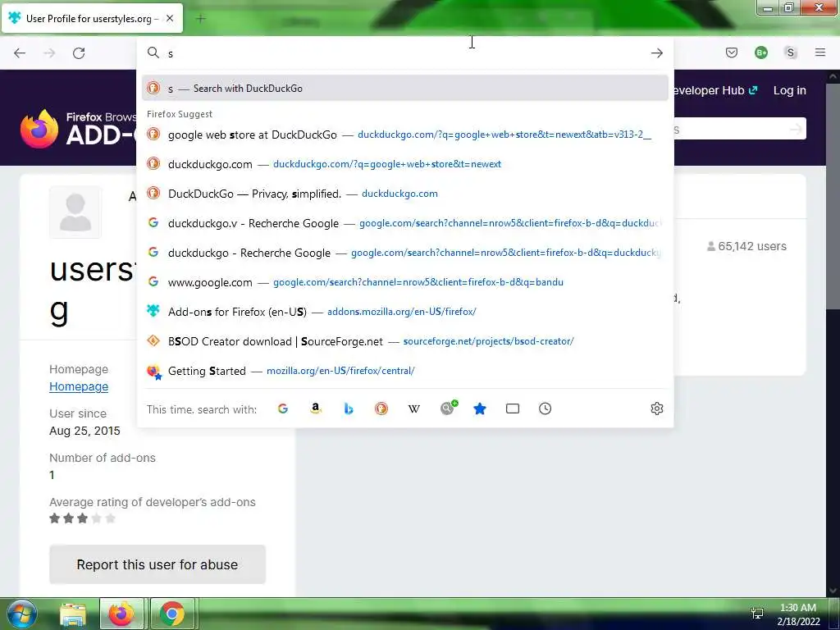This screenshot has width=840, height=630.
Task: Open 'google web store at DuckDuckGo' suggestion
Action: 405,135
